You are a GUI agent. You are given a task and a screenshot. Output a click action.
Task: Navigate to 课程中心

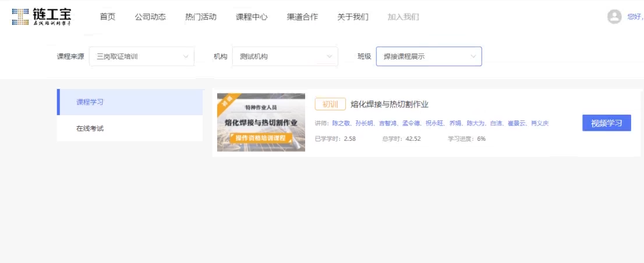252,17
